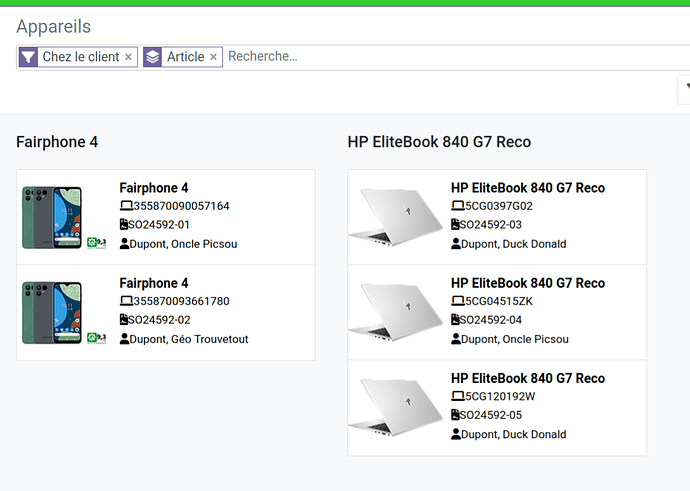Click person icon on SO24592-01 card

point(125,243)
